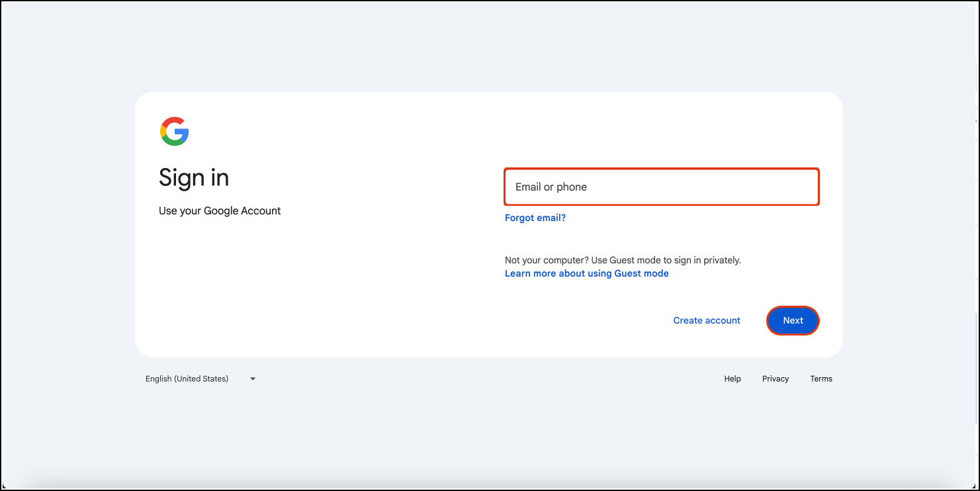980x491 pixels.
Task: Open the Help footer link
Action: [x=732, y=379]
